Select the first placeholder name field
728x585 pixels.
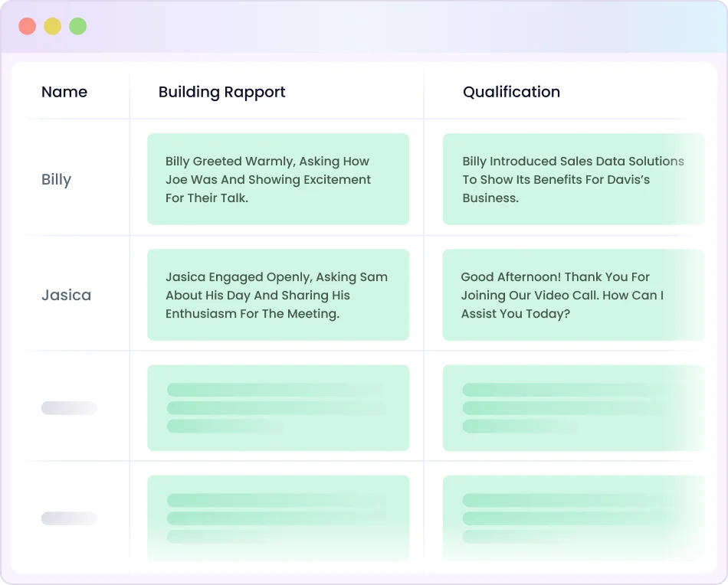click(x=68, y=408)
